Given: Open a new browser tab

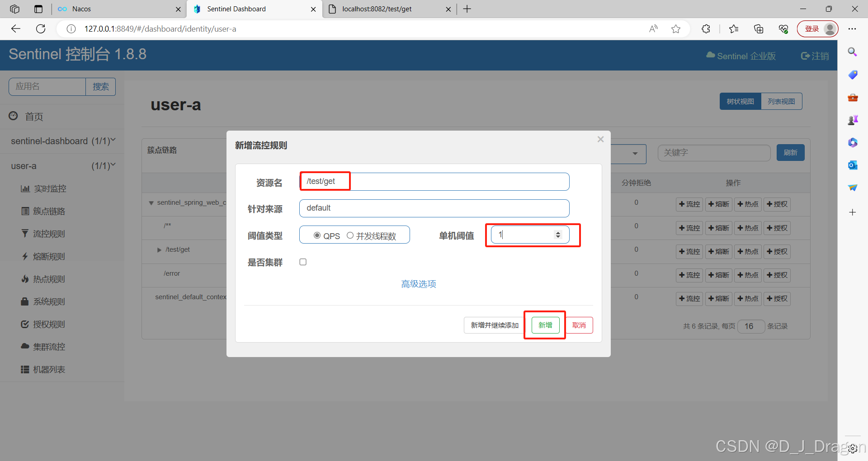Looking at the screenshot, I should (x=467, y=9).
